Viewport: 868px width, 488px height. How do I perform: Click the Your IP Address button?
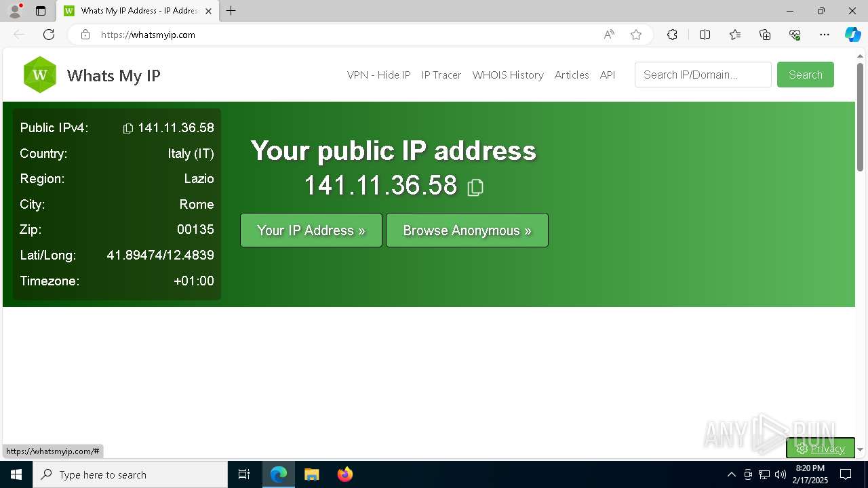pyautogui.click(x=311, y=230)
